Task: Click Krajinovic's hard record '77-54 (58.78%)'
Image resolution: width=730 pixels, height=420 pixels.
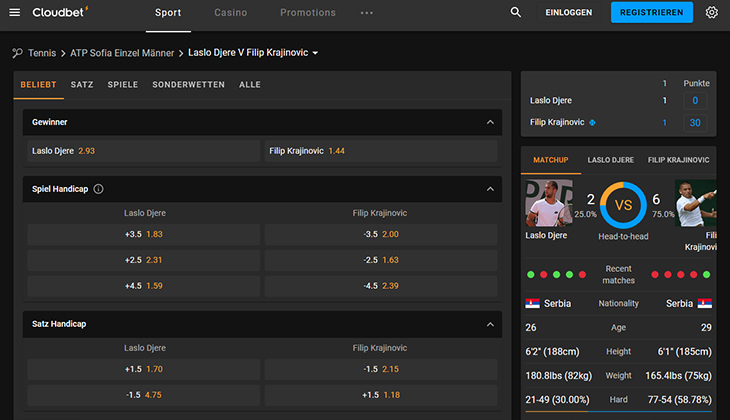Action: (679, 400)
